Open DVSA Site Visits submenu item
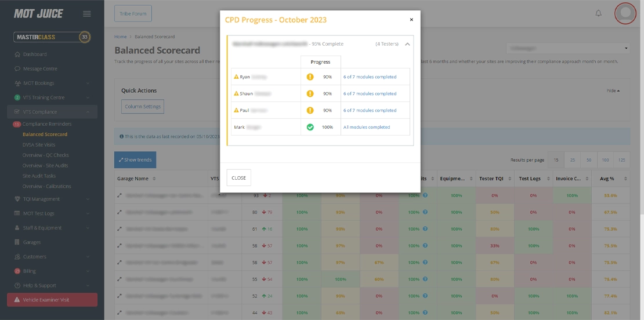644x320 pixels. [x=39, y=145]
